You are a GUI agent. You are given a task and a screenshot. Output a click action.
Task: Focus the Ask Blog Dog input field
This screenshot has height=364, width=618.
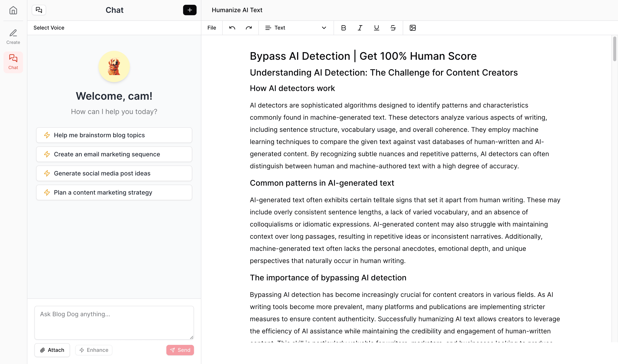pos(114,322)
